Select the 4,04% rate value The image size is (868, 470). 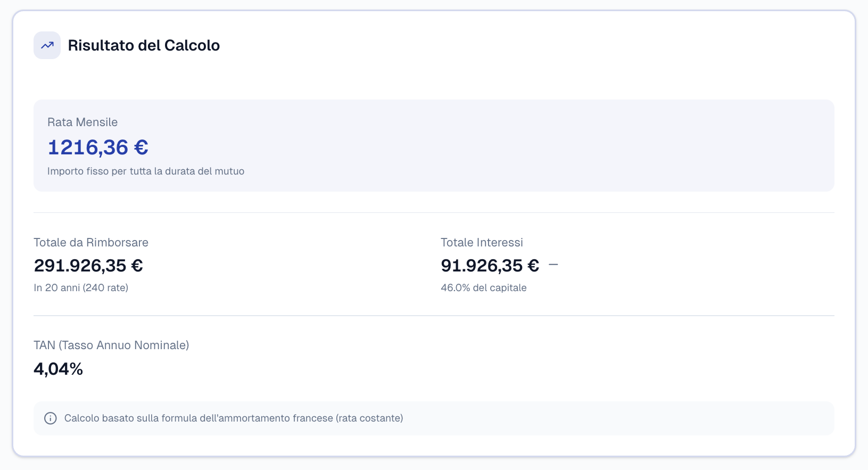click(x=59, y=369)
